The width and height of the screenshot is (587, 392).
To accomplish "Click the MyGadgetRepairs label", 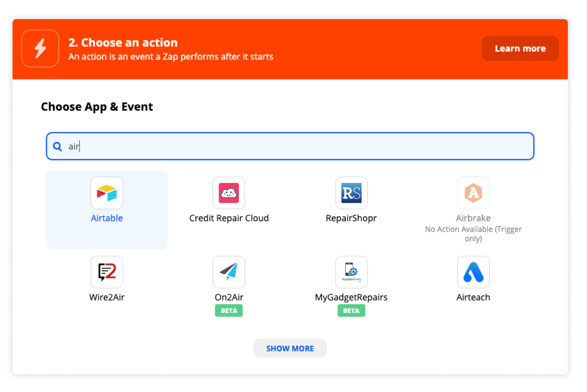I will click(351, 297).
